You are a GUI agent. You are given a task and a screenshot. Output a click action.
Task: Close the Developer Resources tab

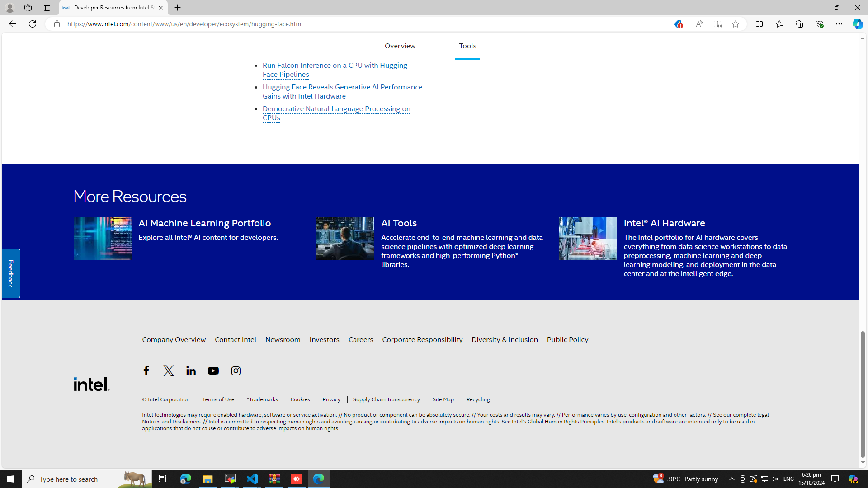(160, 8)
